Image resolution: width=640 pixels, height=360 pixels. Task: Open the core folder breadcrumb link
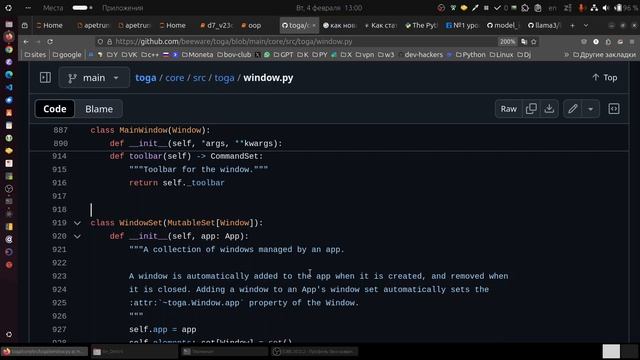point(175,78)
